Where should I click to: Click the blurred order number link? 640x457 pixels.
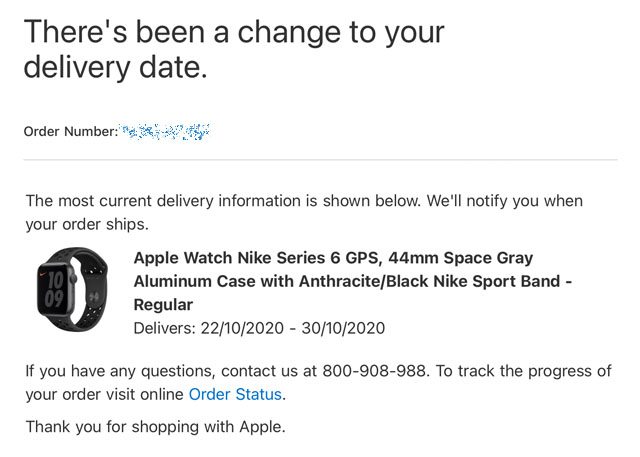coord(164,131)
